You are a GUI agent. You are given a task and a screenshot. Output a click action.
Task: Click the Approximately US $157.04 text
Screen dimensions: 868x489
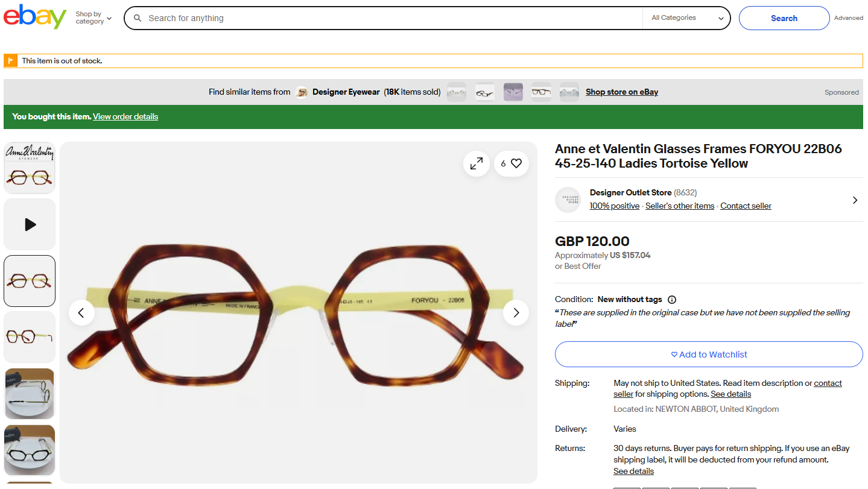tap(603, 256)
